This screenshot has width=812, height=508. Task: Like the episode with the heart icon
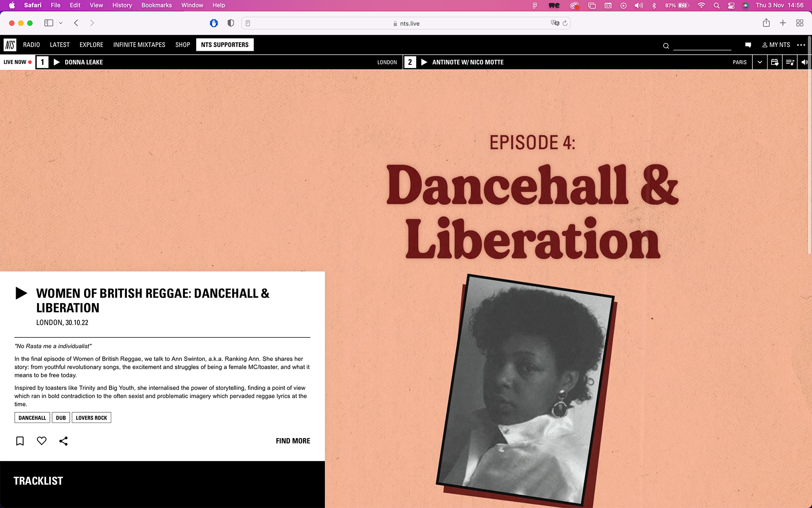41,441
